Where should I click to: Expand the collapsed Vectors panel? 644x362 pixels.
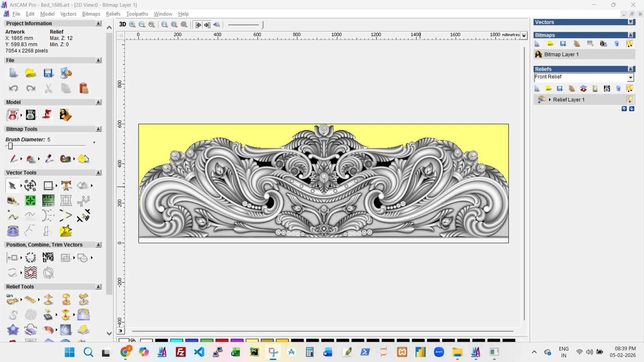(631, 22)
